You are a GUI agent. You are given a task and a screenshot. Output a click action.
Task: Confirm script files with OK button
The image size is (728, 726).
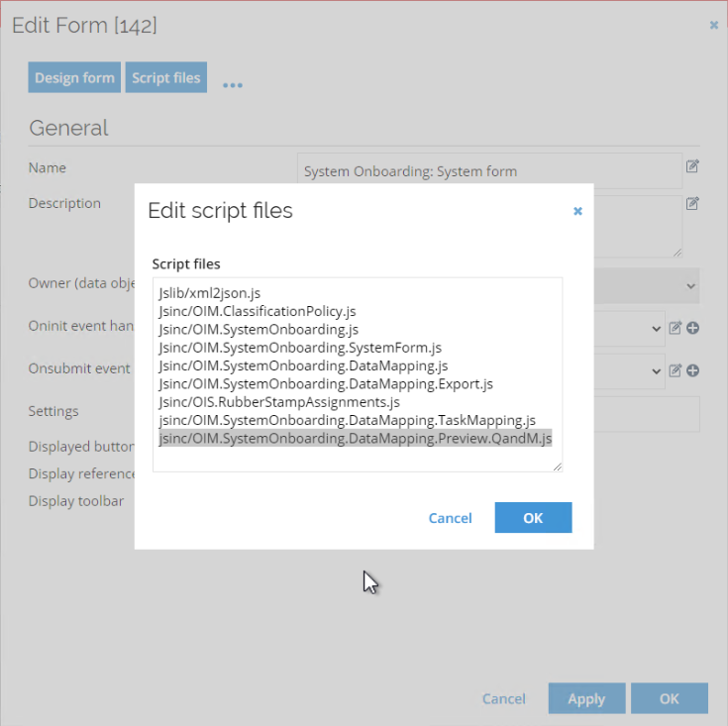(533, 518)
